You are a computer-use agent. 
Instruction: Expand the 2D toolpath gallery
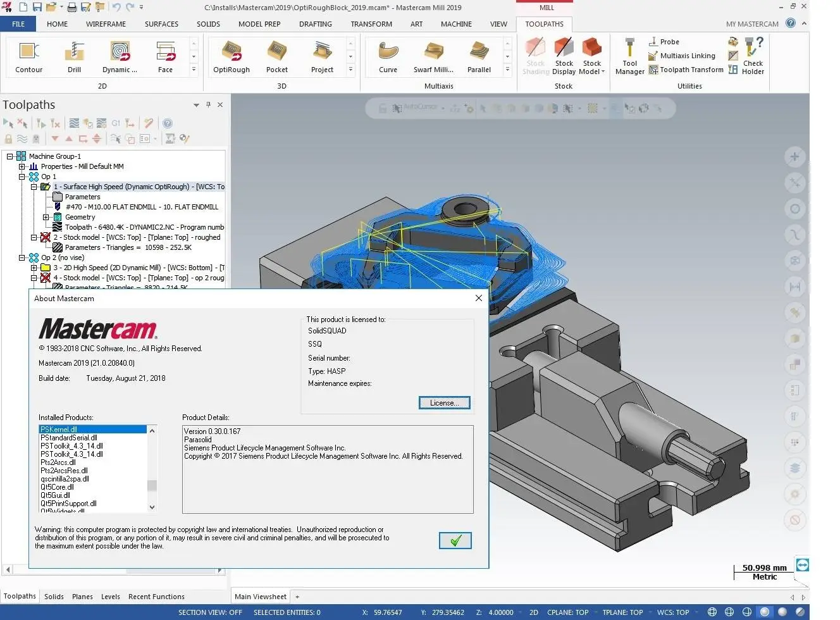(194, 70)
